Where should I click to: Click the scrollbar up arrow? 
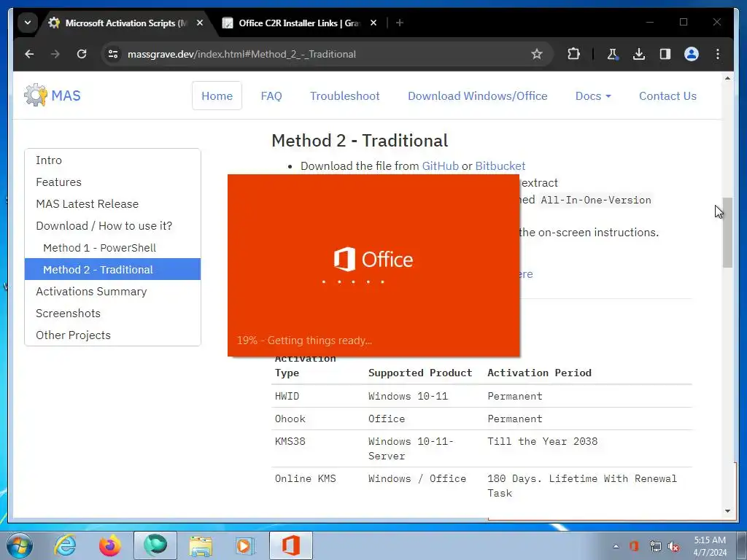[727, 77]
